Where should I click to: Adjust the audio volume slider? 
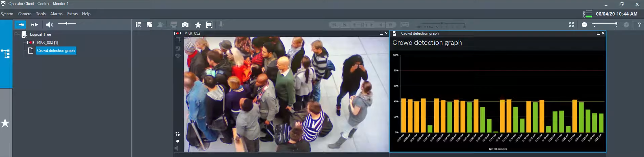[x=67, y=24]
